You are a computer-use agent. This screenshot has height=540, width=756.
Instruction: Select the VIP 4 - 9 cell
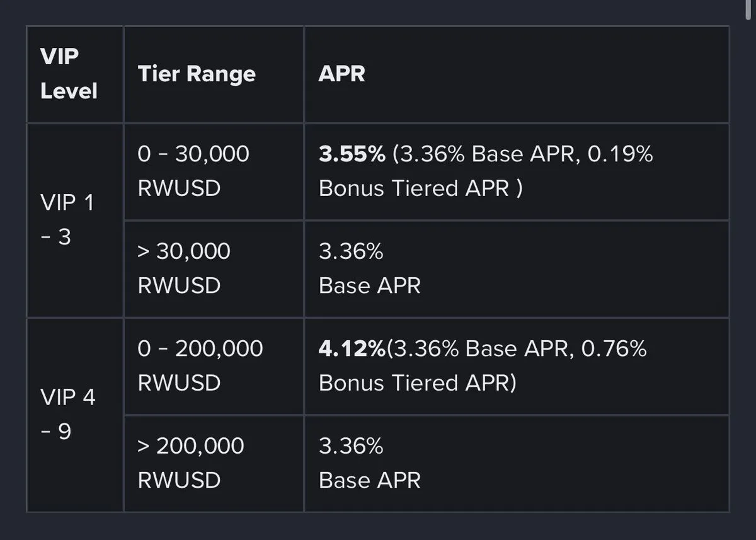75,415
